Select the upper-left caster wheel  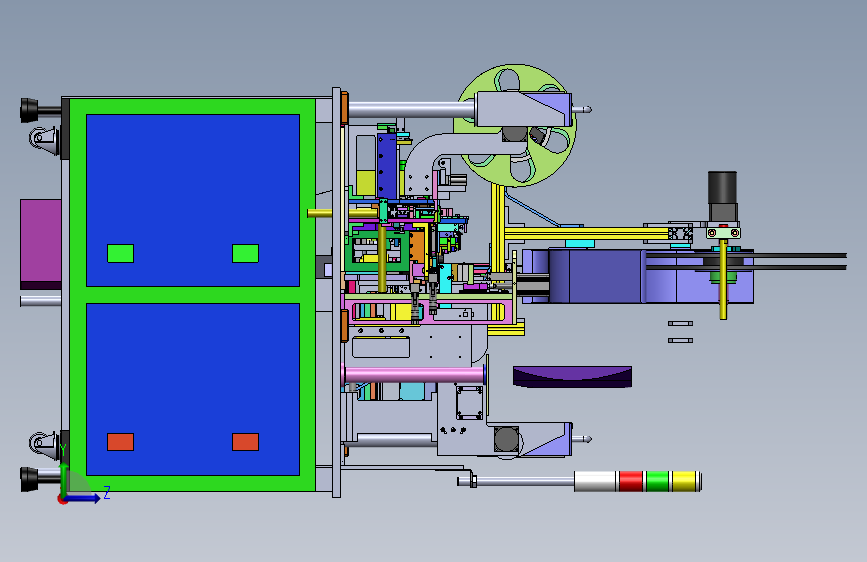point(44,139)
